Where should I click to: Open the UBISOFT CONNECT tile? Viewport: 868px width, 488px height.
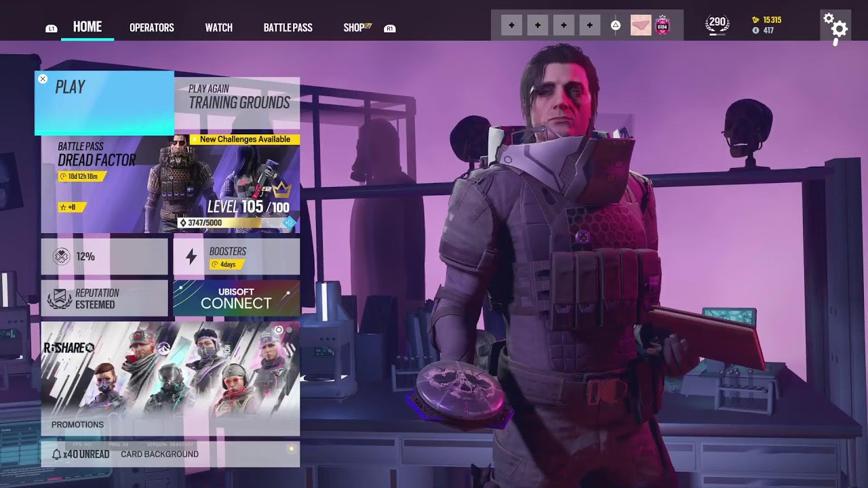coord(237,298)
